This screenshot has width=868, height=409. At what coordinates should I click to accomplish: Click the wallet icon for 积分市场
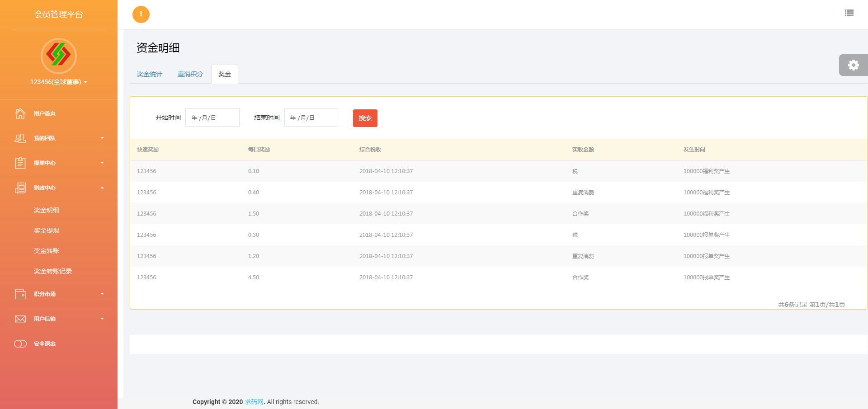click(x=20, y=294)
